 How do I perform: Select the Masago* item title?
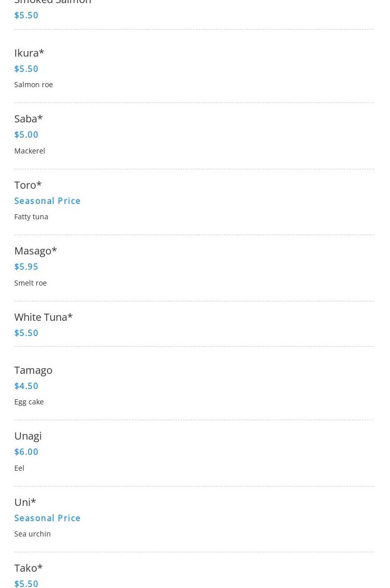coord(36,251)
